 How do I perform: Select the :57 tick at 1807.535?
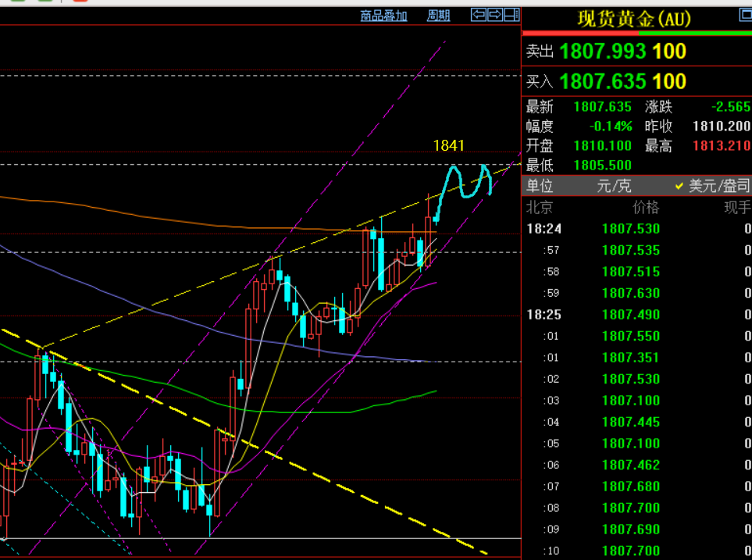[637, 250]
